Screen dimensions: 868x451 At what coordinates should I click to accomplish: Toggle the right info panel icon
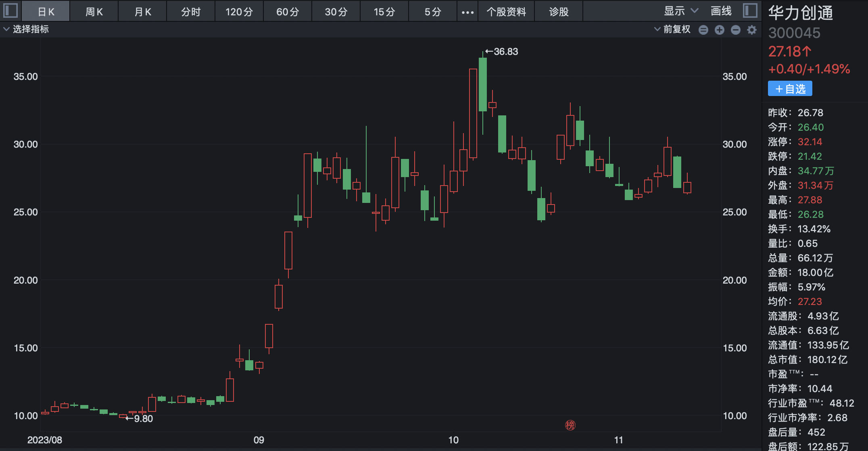pyautogui.click(x=750, y=10)
